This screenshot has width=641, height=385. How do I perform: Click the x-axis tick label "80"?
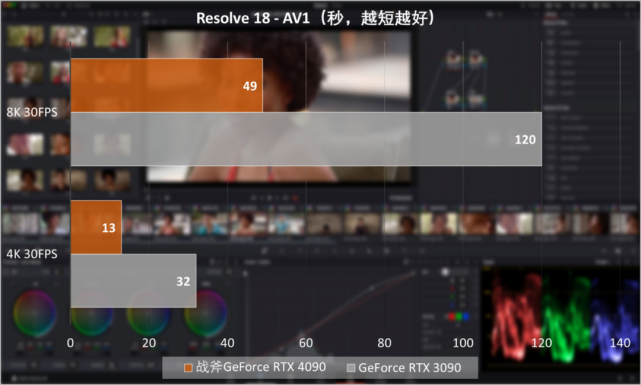(x=384, y=342)
